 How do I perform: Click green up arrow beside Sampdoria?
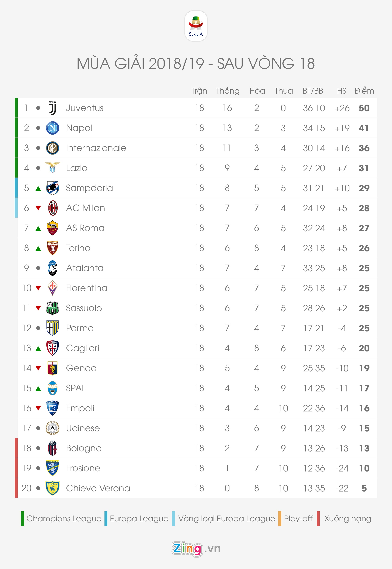pos(38,188)
